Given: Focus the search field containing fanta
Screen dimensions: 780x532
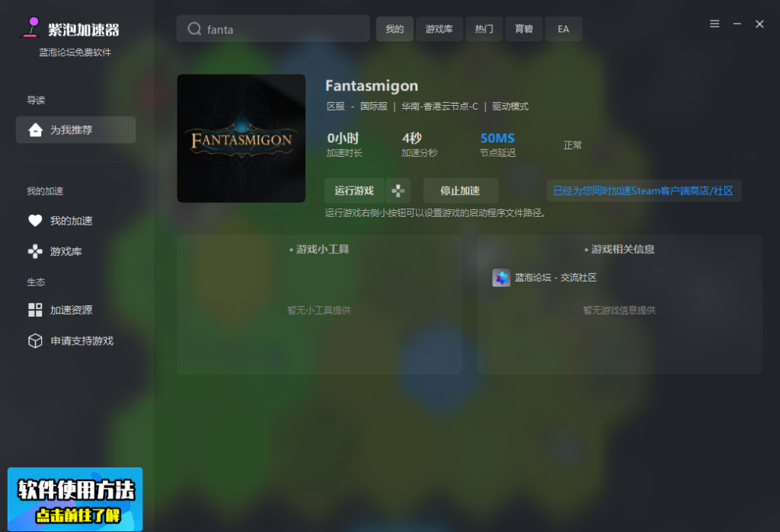Looking at the screenshot, I should [x=273, y=29].
